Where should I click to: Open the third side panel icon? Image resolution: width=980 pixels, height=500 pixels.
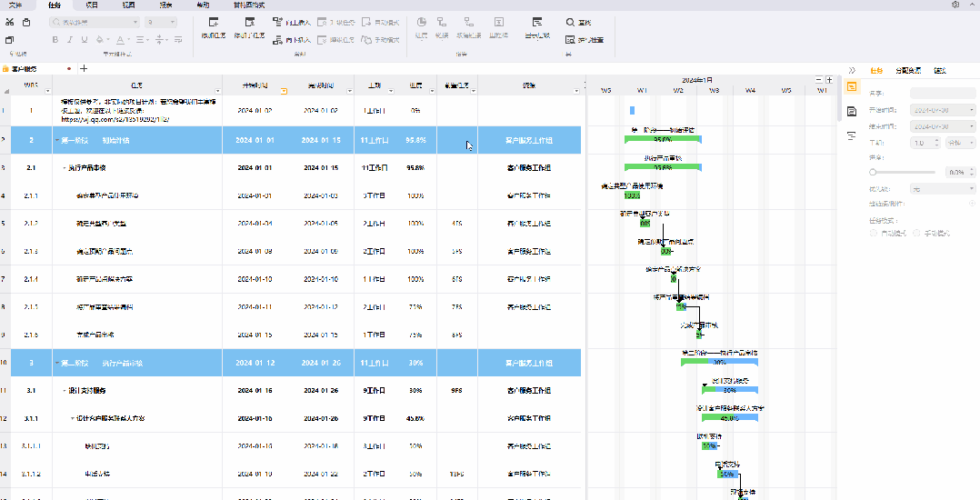pos(851,135)
